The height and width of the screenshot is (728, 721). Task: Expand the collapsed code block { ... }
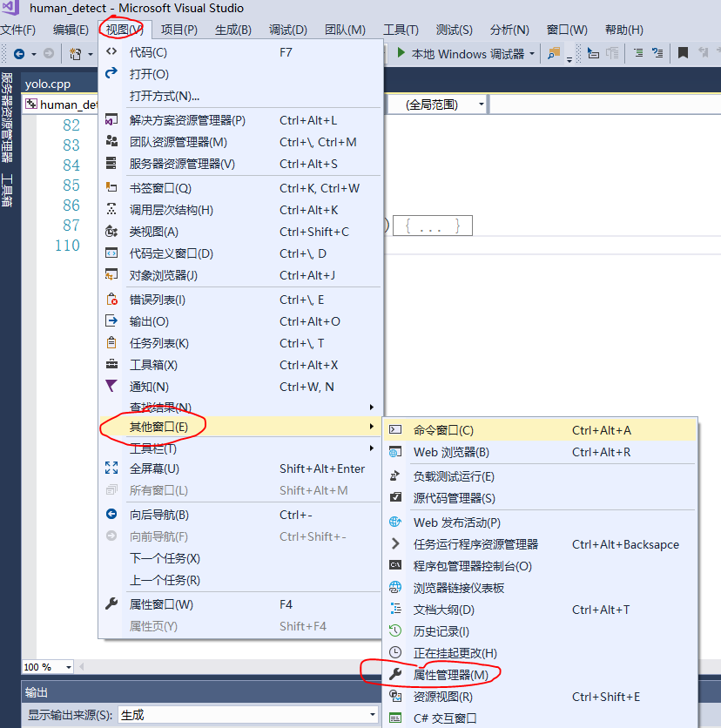coord(433,226)
